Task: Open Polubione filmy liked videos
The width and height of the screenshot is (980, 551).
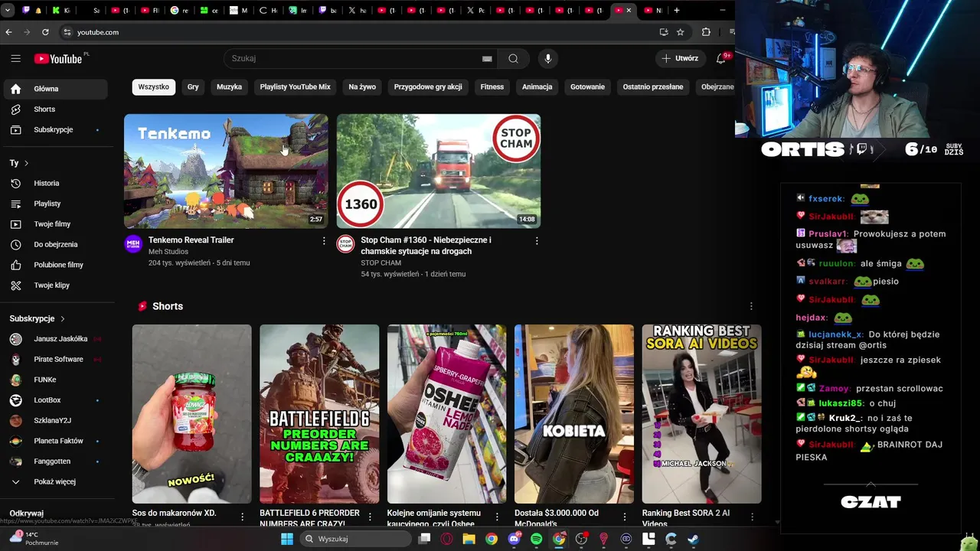Action: pos(54,265)
